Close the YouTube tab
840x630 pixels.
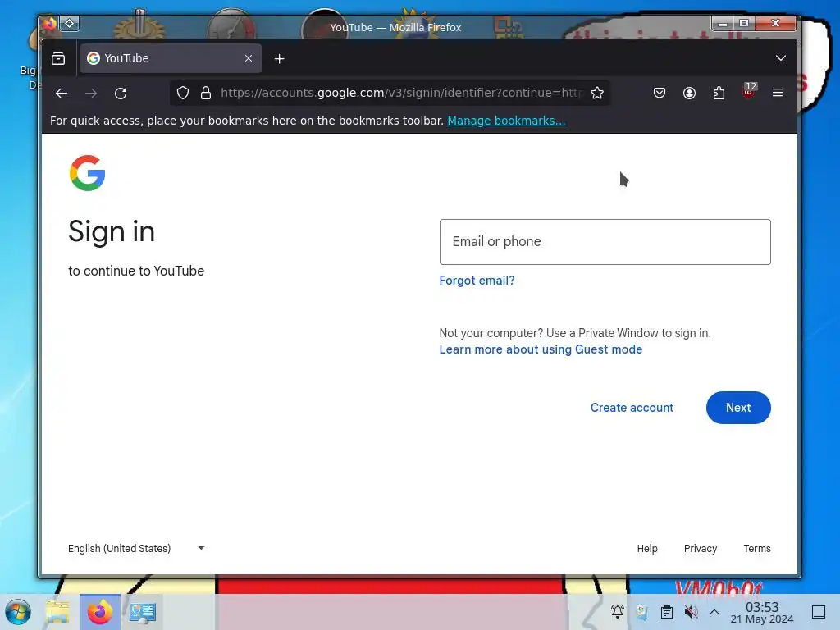[x=249, y=58]
